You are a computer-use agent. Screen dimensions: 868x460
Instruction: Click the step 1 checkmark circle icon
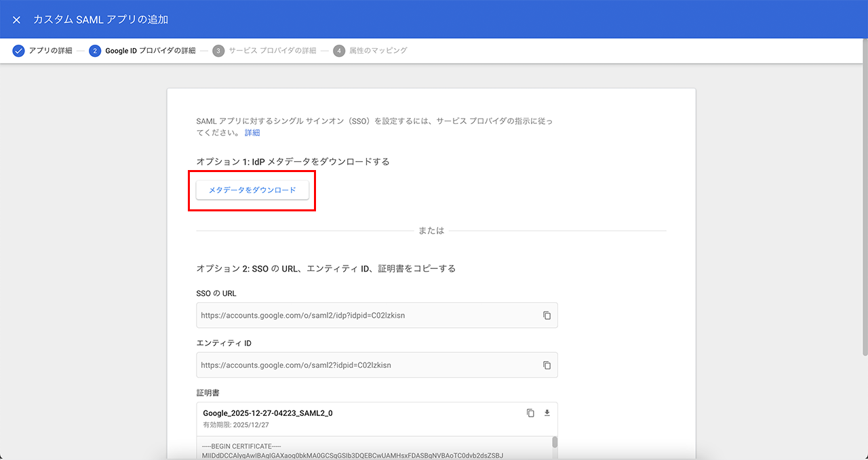coord(18,51)
